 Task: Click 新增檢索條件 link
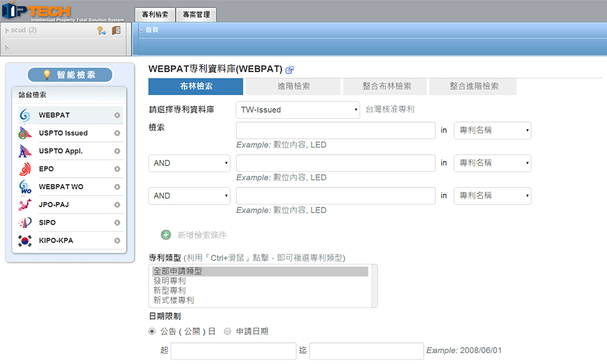pyautogui.click(x=202, y=235)
